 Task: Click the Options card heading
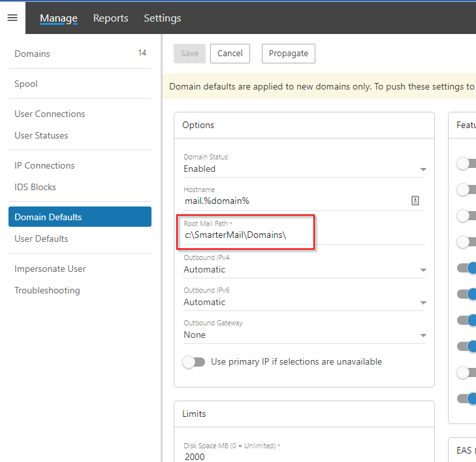click(198, 125)
